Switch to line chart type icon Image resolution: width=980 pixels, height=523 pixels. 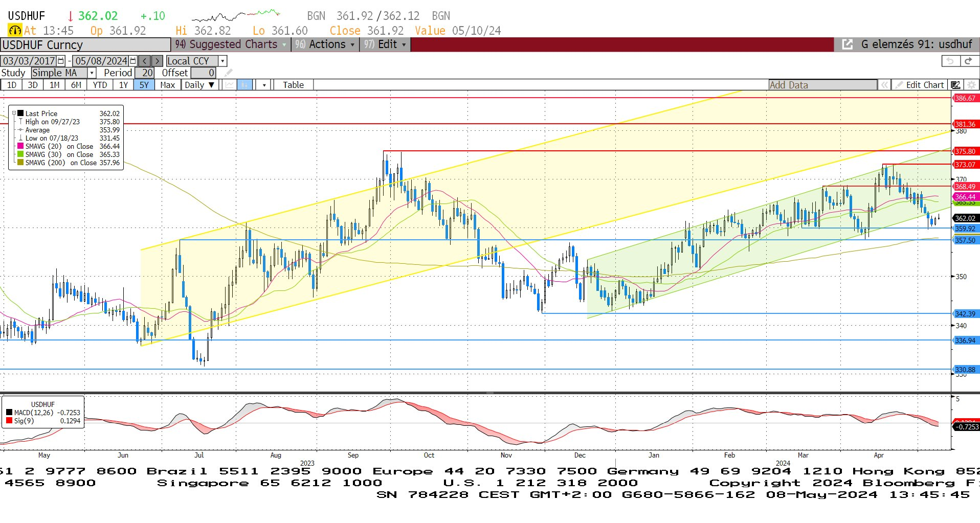(x=230, y=85)
